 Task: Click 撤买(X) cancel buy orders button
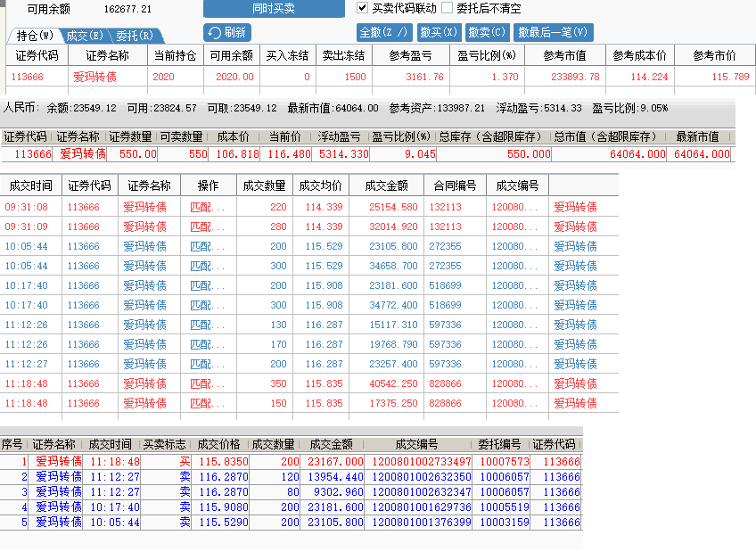tap(439, 33)
